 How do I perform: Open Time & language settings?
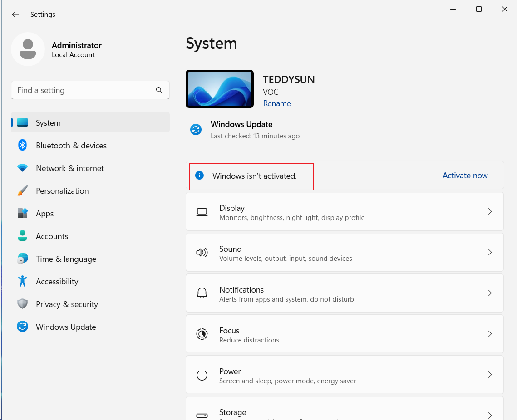90,259
